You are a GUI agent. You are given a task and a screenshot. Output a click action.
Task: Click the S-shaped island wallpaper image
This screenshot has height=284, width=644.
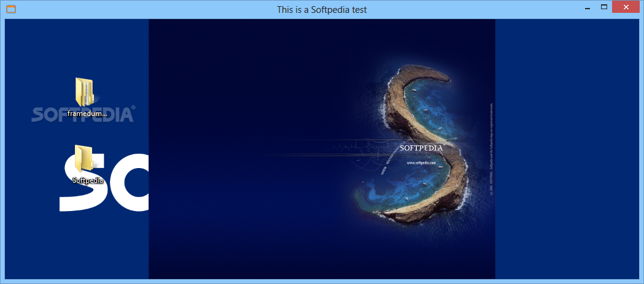click(322, 148)
